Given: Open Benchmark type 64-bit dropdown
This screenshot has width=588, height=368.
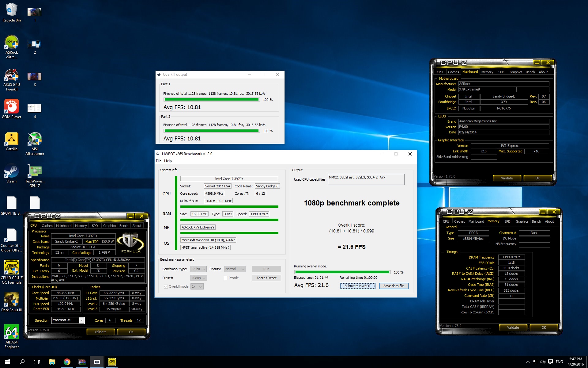Looking at the screenshot, I should [198, 269].
